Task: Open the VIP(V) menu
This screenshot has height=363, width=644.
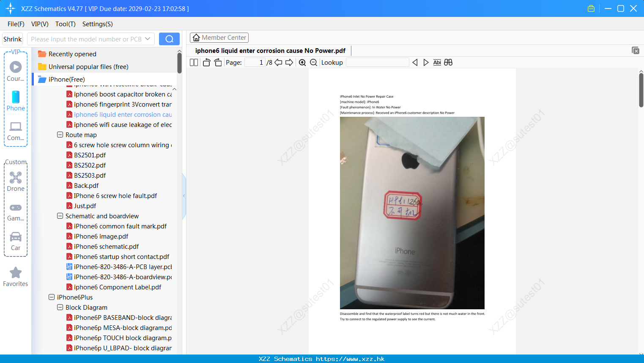Action: (40, 24)
